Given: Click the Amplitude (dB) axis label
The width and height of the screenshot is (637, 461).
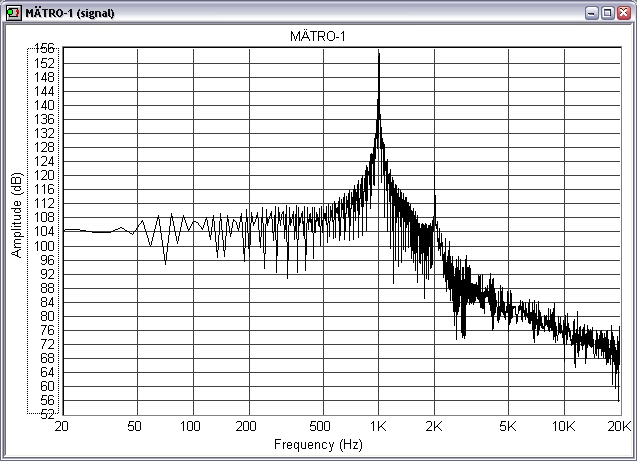Looking at the screenshot, I should tap(17, 215).
